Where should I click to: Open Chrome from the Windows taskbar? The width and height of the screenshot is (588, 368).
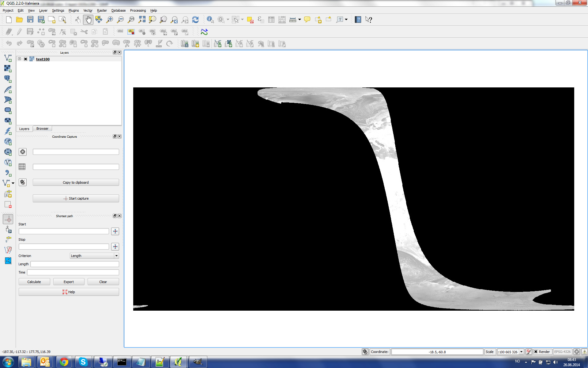pyautogui.click(x=64, y=362)
